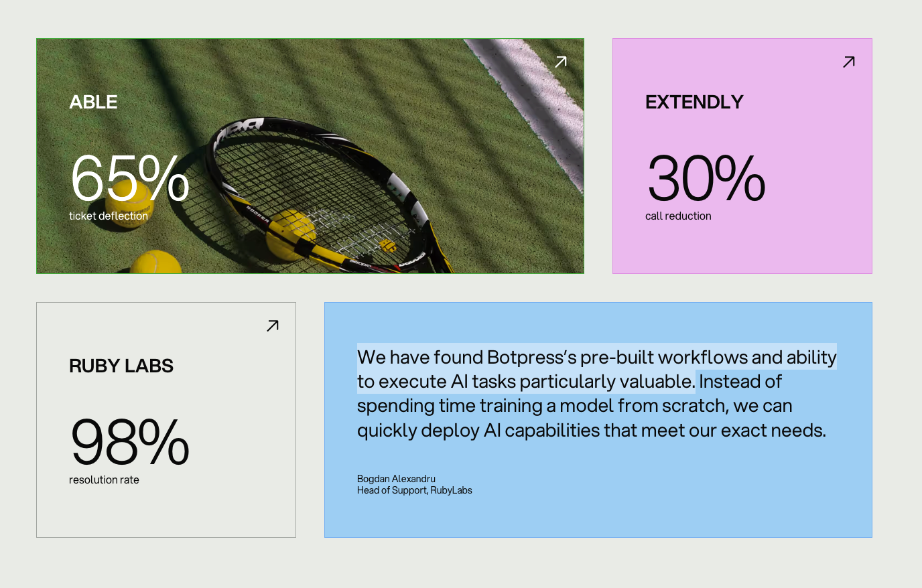Click the Ruby Labs card arrow icon
Image resolution: width=922 pixels, height=588 pixels.
click(272, 326)
